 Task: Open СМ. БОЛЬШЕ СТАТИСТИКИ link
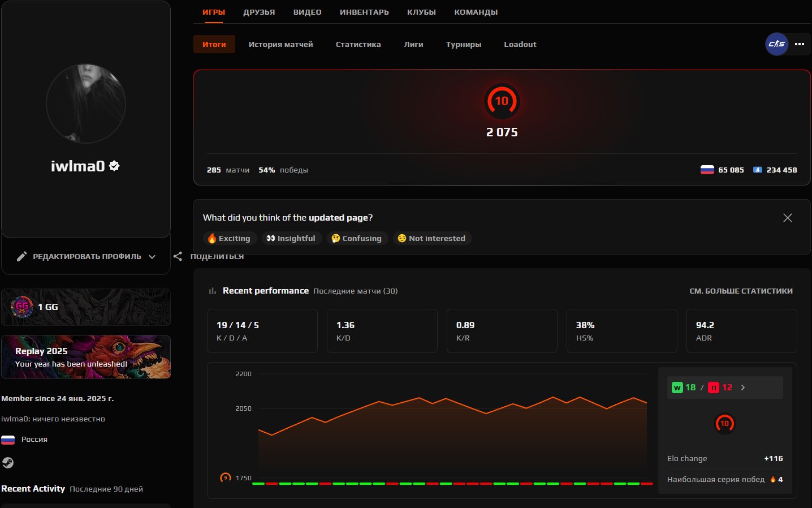pyautogui.click(x=741, y=291)
